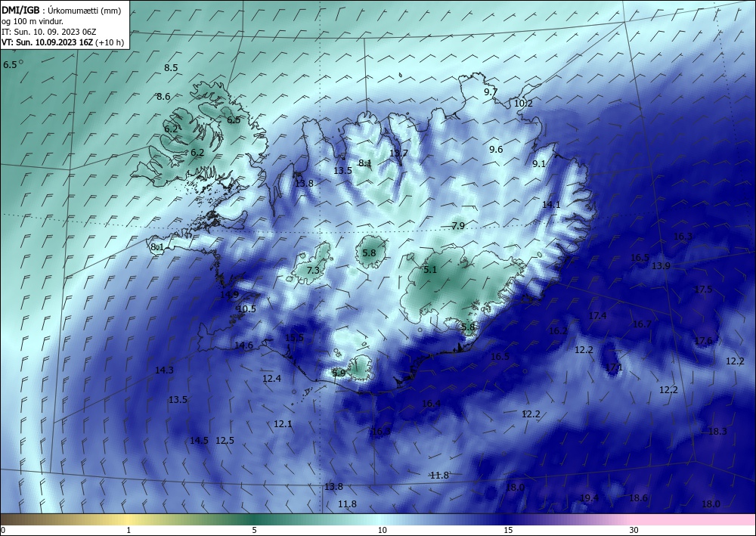Viewport: 756px width, 536px height.
Task: Click the 9.6 value on the map
Action: click(x=496, y=150)
